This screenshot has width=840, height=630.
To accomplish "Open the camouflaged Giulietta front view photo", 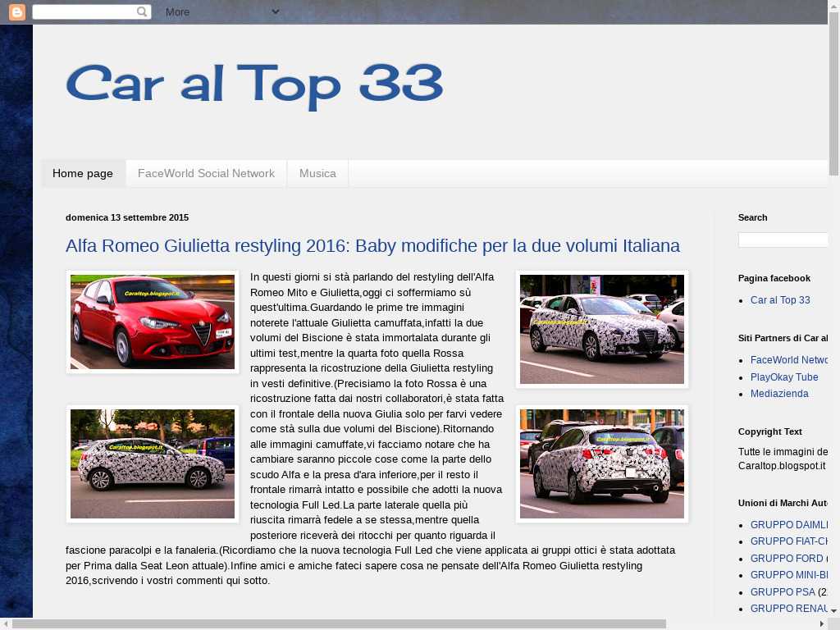I will 602,330.
